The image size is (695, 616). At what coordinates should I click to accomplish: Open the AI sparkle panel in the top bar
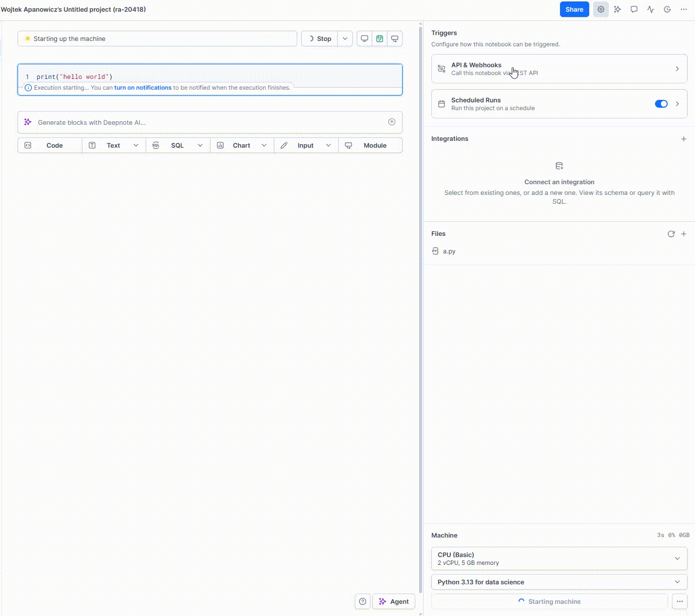pyautogui.click(x=618, y=9)
